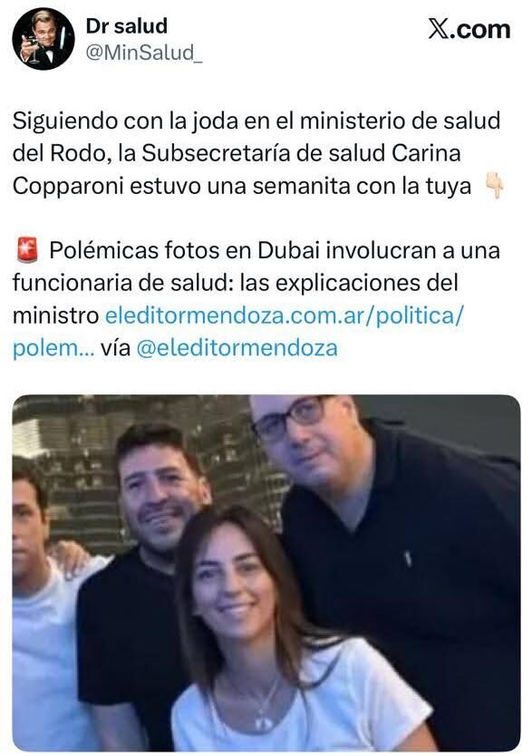Click the red siren emoji
Viewport: 532px width, 756px height.
click(x=27, y=251)
